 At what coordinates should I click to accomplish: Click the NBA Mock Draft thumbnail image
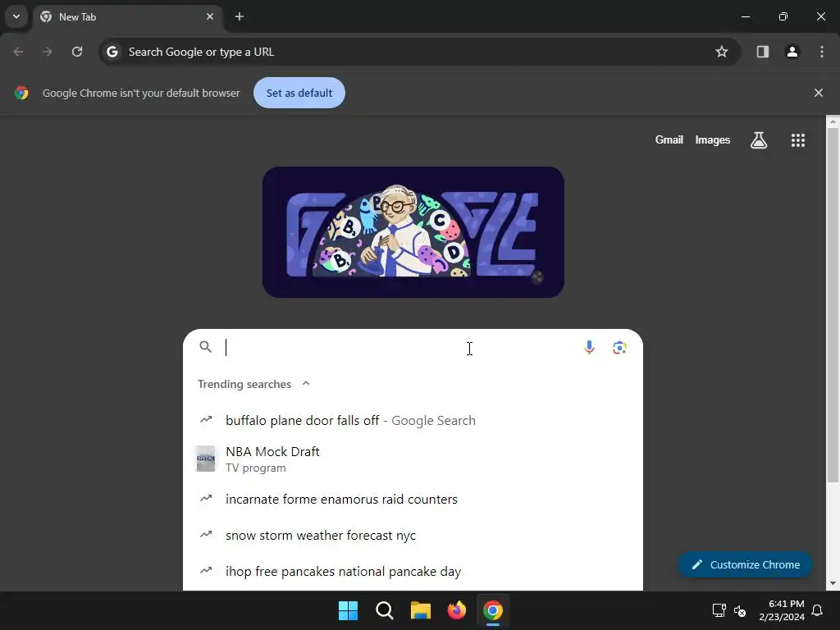pyautogui.click(x=206, y=459)
